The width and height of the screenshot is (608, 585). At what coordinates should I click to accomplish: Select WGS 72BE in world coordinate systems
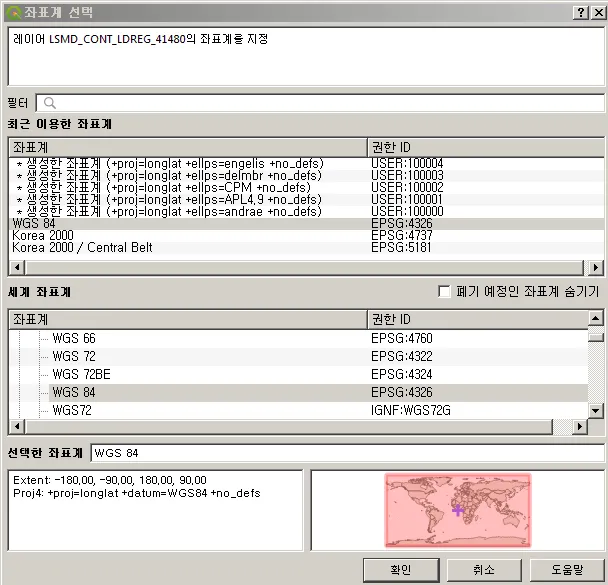(80, 374)
